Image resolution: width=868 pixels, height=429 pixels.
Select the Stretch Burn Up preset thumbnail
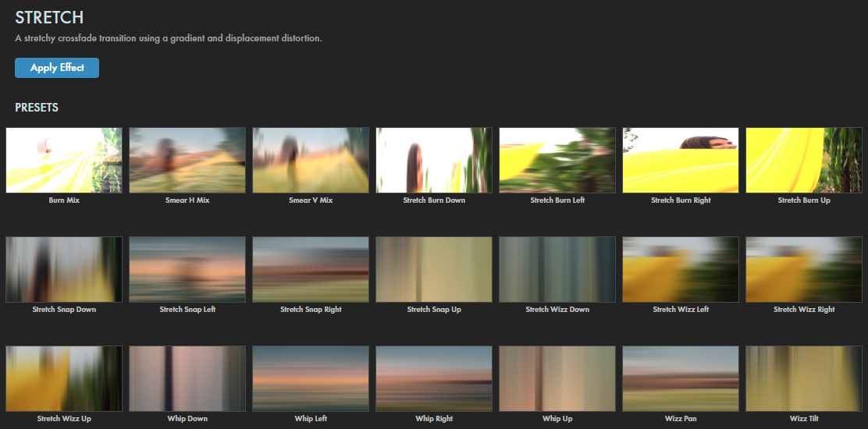804,161
